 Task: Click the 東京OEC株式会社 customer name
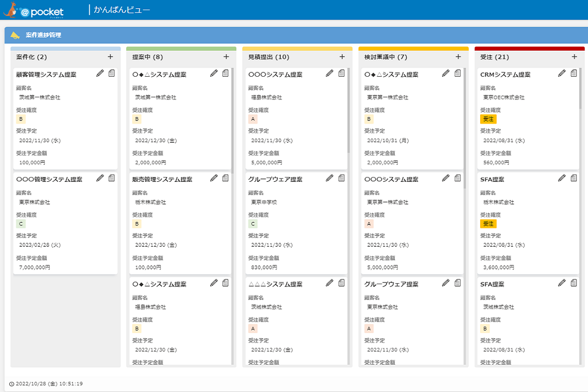[x=504, y=97]
